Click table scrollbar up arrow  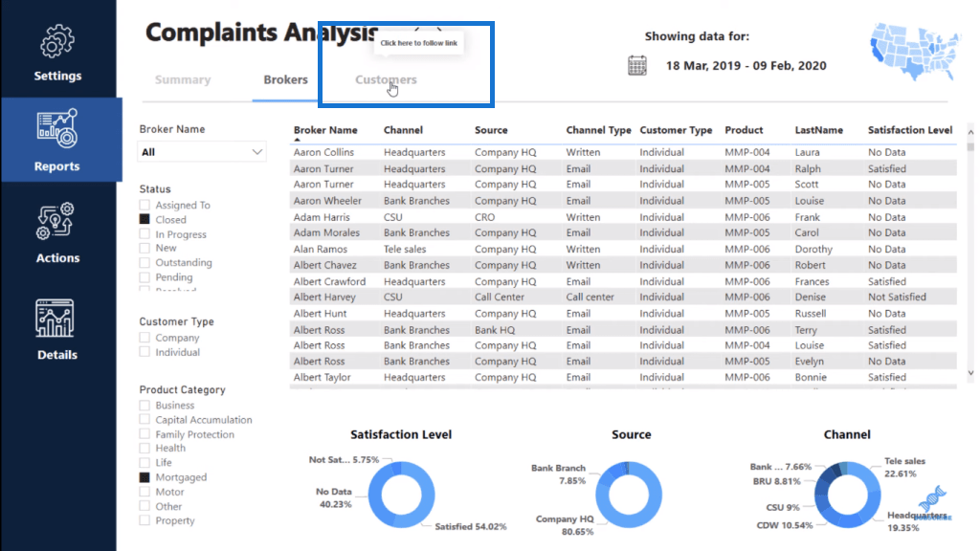pos(970,132)
